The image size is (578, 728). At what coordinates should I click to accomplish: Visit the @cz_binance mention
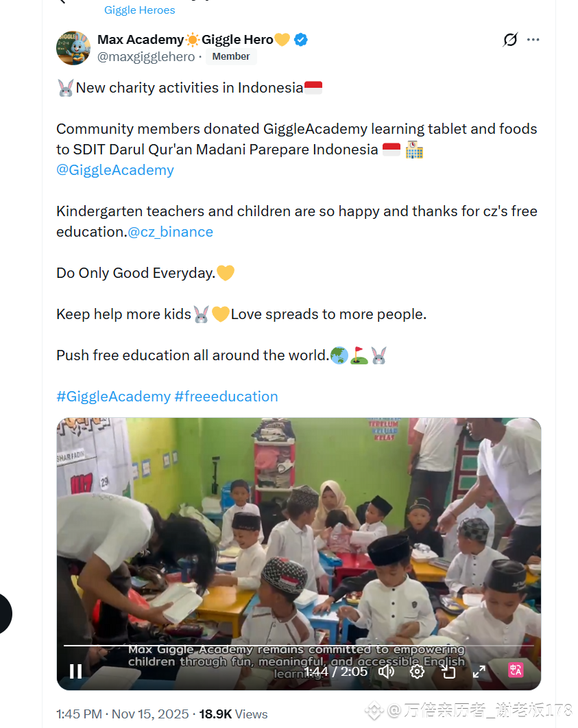pos(170,232)
